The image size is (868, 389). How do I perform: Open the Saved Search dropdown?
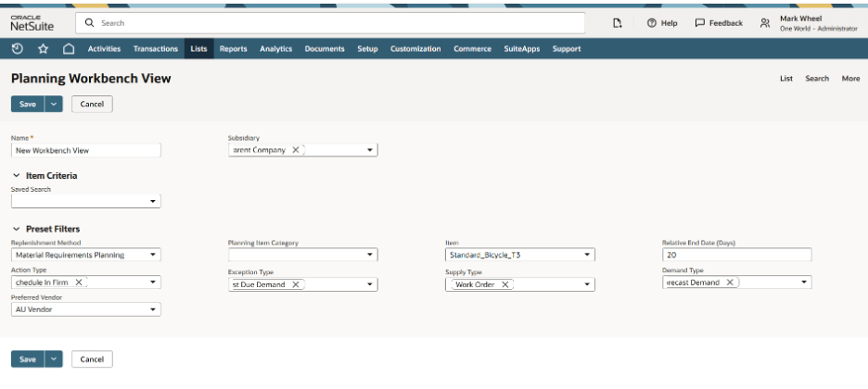point(153,202)
